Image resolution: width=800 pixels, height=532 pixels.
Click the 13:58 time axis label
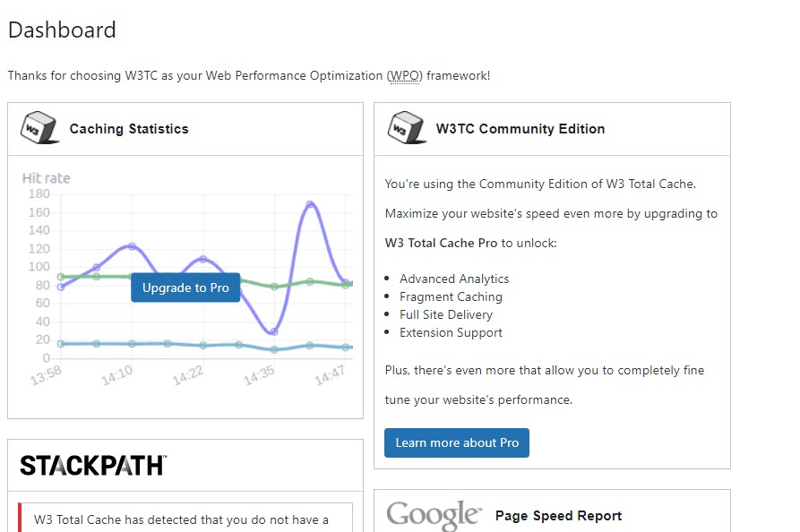[46, 375]
